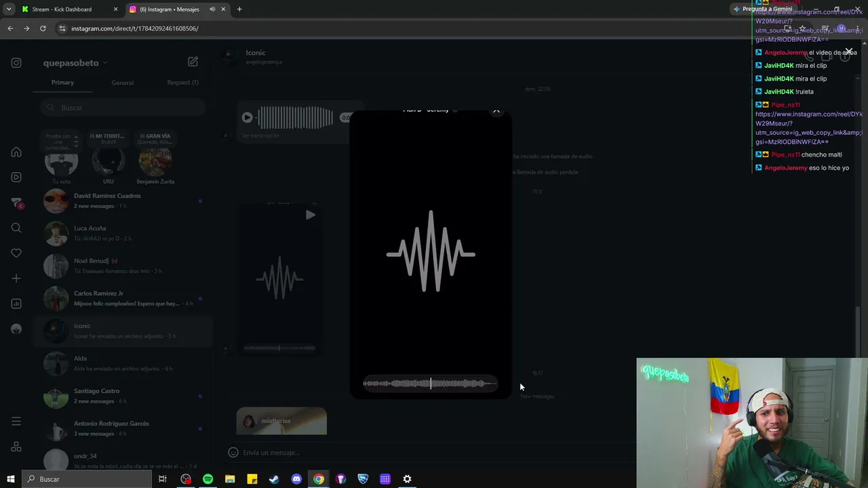Open Carlos Ramirez Jr conversation
This screenshot has width=868, height=488.
point(122,298)
